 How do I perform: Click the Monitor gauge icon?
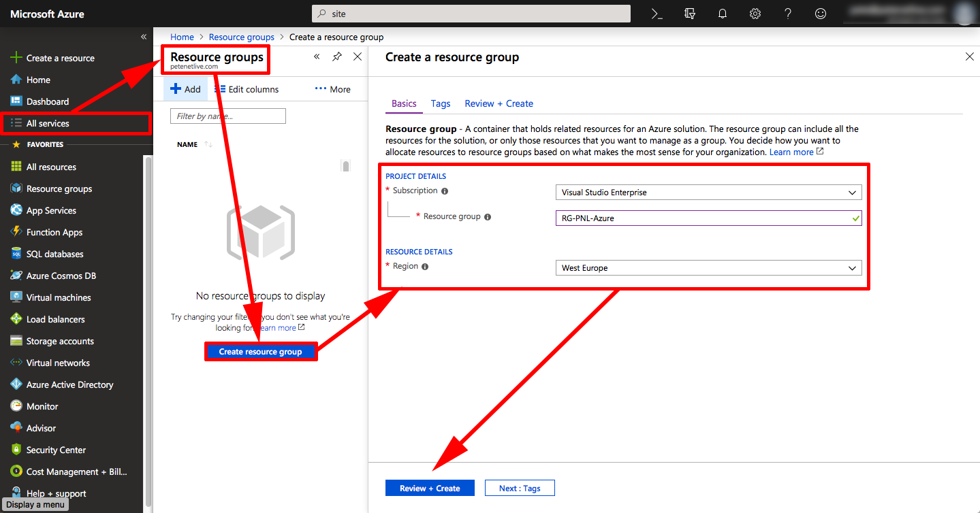pos(16,406)
